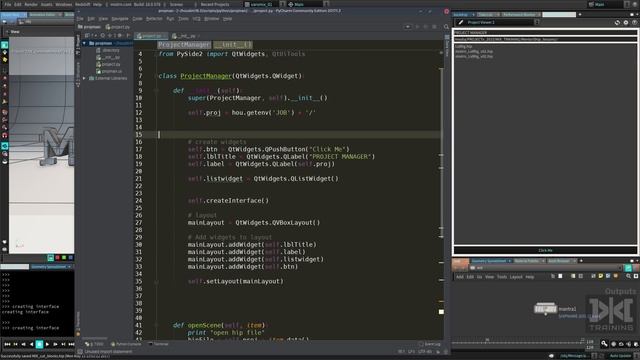Select proman.ui in the project tree
Screen dimensions: 640x360
(109, 71)
